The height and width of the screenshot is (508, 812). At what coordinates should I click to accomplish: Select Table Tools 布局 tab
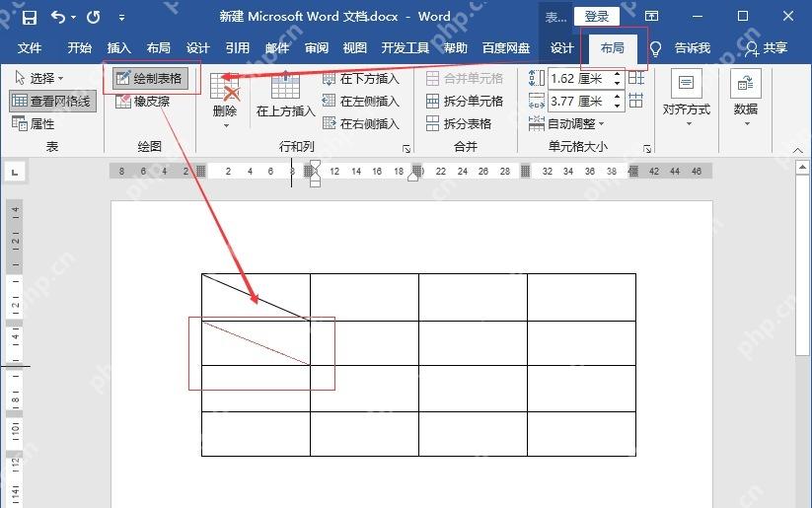pos(612,48)
